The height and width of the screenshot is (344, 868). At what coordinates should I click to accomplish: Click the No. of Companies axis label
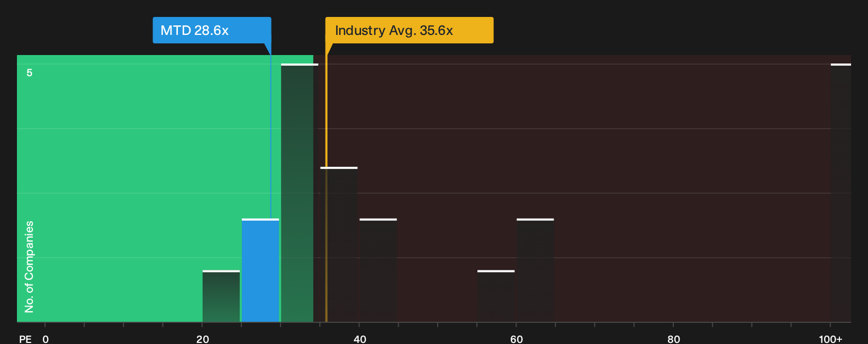tap(29, 267)
